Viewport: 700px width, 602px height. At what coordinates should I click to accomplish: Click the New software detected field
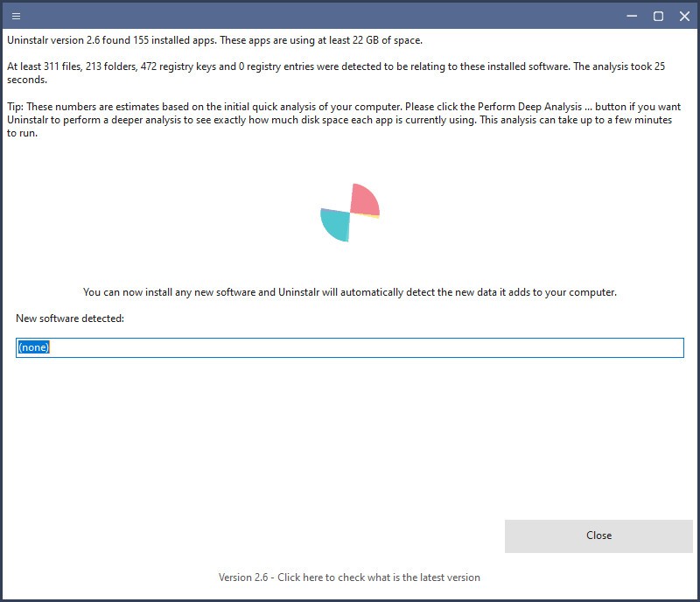tap(349, 347)
